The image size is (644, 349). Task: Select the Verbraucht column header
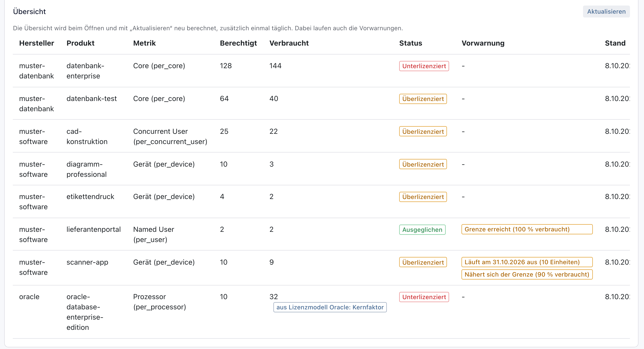click(x=289, y=43)
